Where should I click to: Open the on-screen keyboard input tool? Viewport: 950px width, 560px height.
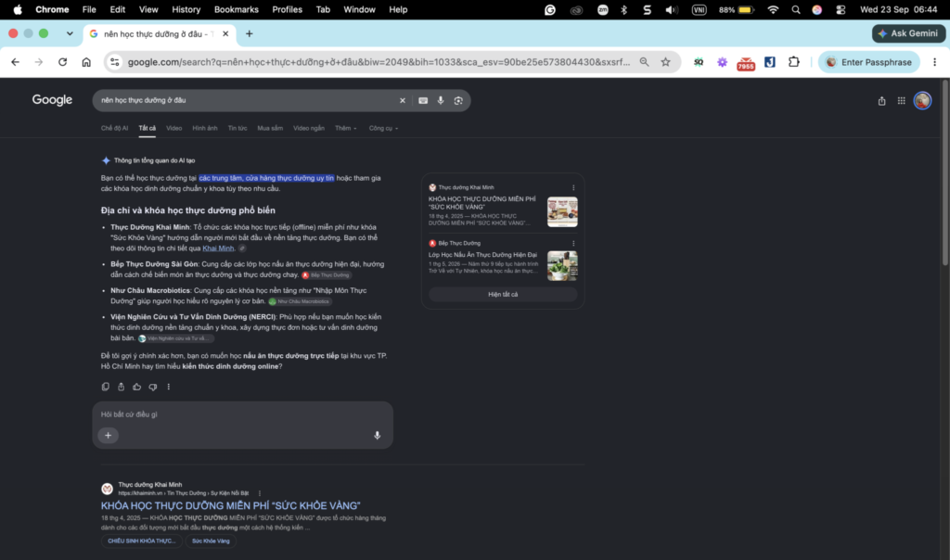click(423, 100)
